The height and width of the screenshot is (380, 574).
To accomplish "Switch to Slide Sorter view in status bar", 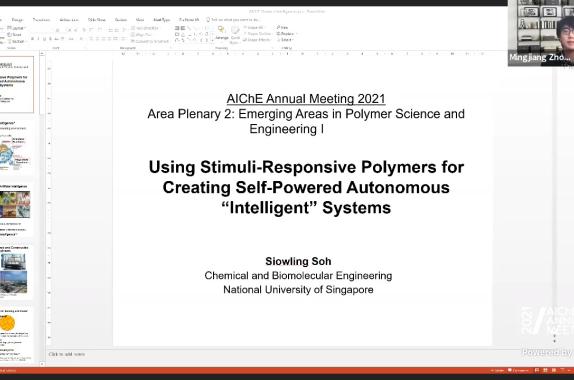I will (x=545, y=370).
